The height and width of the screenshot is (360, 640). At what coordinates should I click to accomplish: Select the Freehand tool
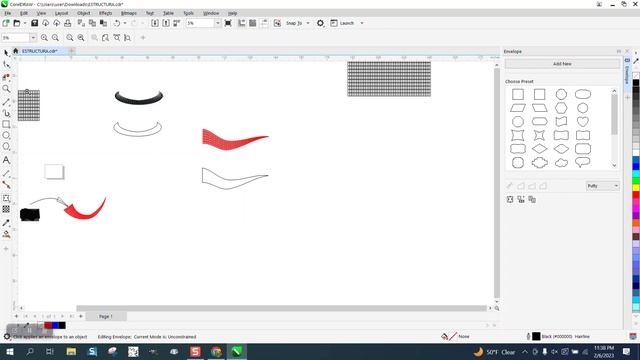click(x=6, y=102)
